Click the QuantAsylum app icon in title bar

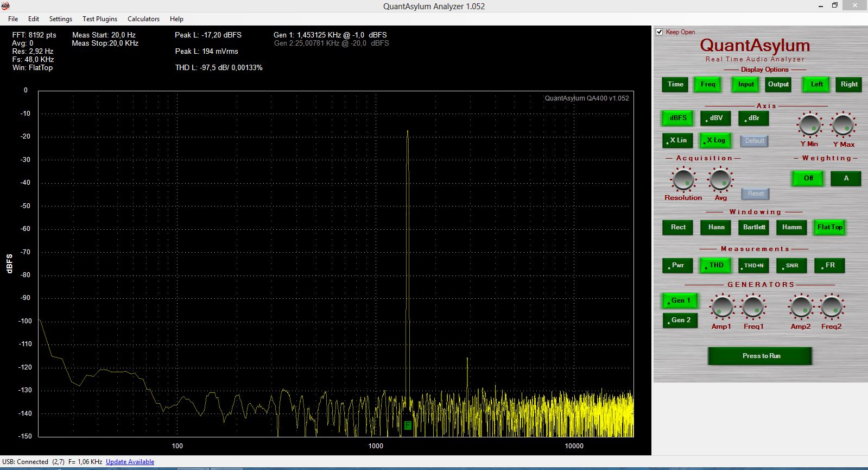click(5, 6)
